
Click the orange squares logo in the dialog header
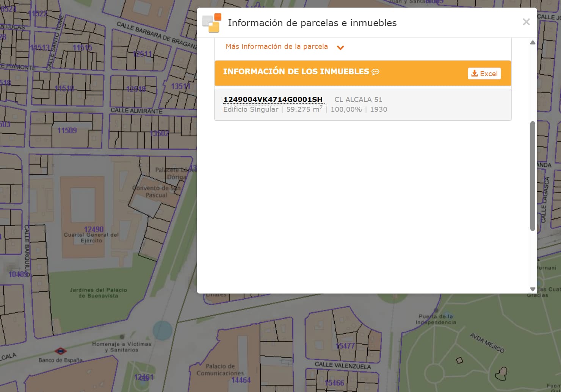[212, 23]
